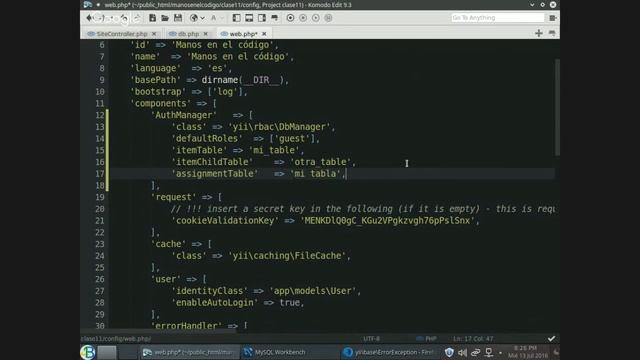Click the shield icon in the system tray
The width and height of the screenshot is (640, 360).
pos(449,352)
